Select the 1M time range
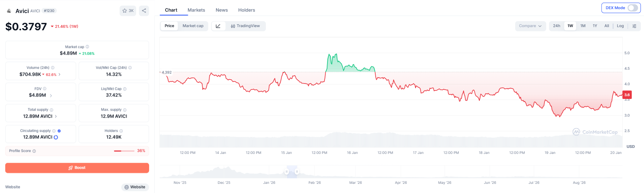This screenshot has height=193, width=644. (x=583, y=26)
